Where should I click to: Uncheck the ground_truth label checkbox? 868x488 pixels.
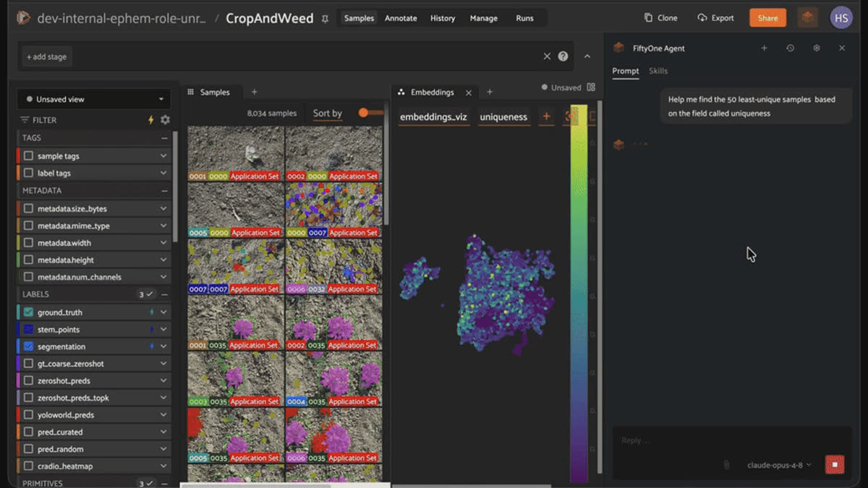point(28,312)
